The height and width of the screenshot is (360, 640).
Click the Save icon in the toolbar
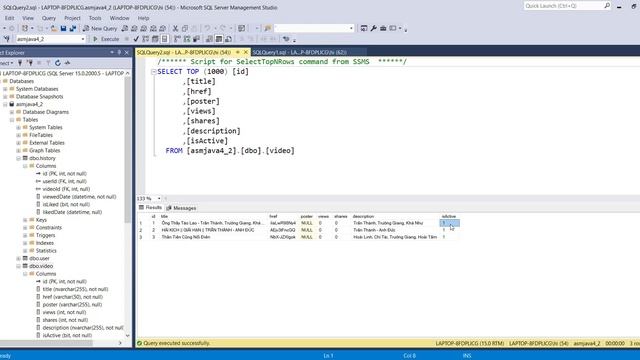click(x=63, y=28)
